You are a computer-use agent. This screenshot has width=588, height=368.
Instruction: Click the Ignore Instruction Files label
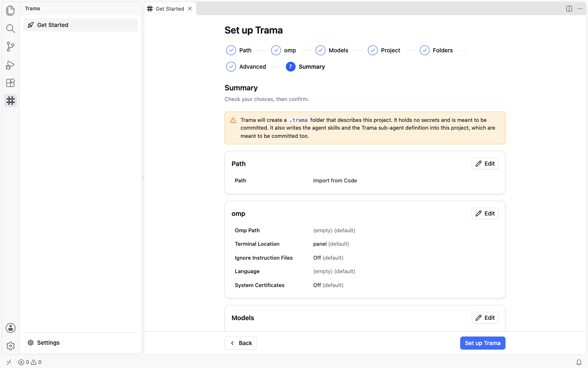pyautogui.click(x=264, y=258)
